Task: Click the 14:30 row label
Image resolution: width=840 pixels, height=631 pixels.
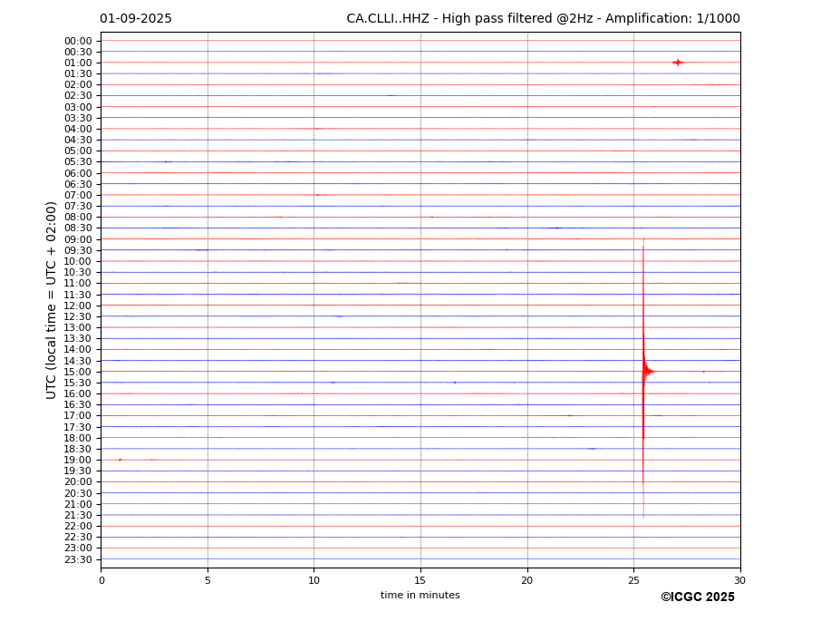Action: click(78, 361)
